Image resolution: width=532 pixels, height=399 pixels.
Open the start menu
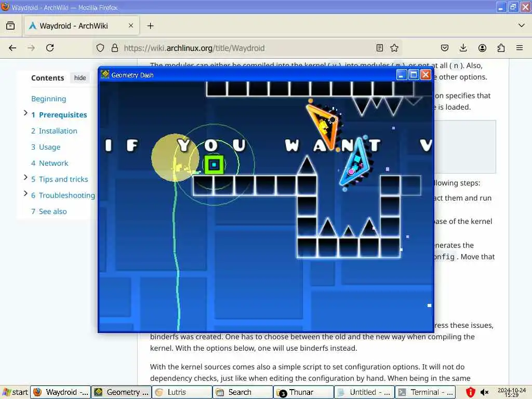[x=15, y=392]
